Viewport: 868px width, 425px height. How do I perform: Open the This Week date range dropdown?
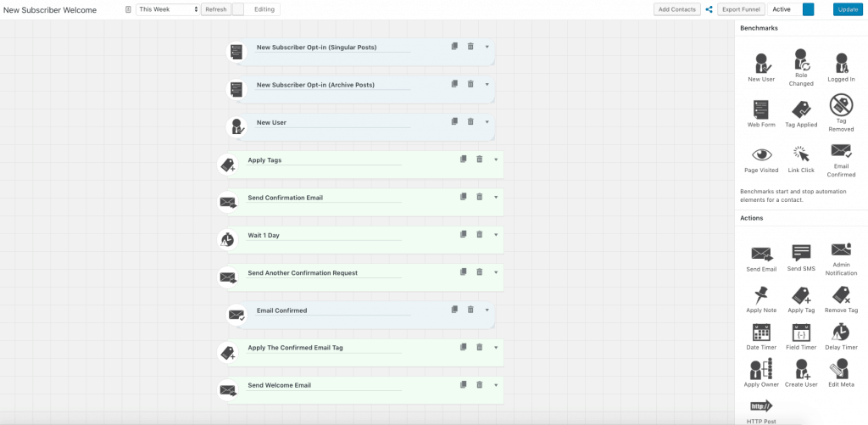coord(168,9)
